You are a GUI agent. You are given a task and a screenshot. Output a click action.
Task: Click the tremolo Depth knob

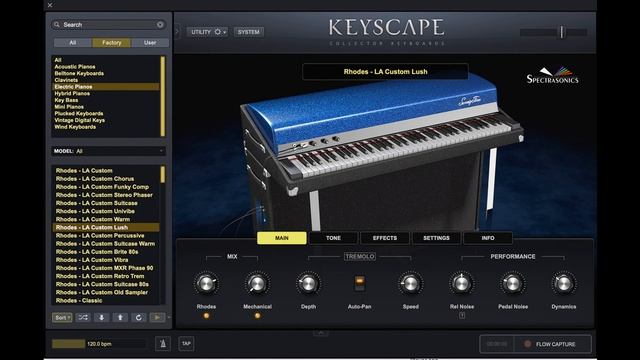(x=308, y=283)
